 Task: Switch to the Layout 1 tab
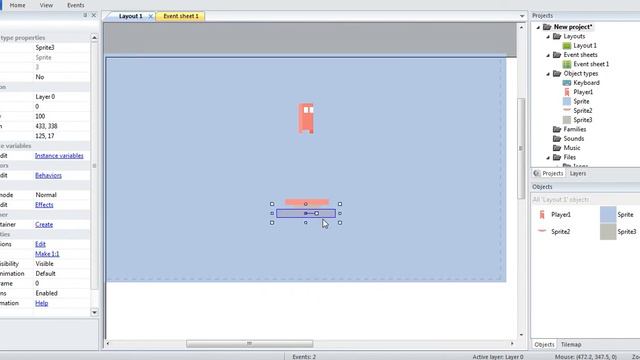(x=130, y=16)
